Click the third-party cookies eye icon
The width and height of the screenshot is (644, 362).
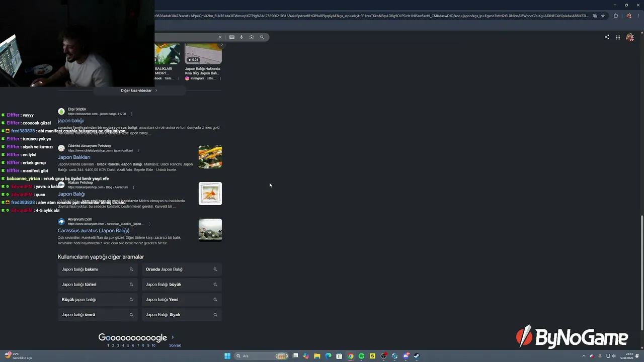595,16
